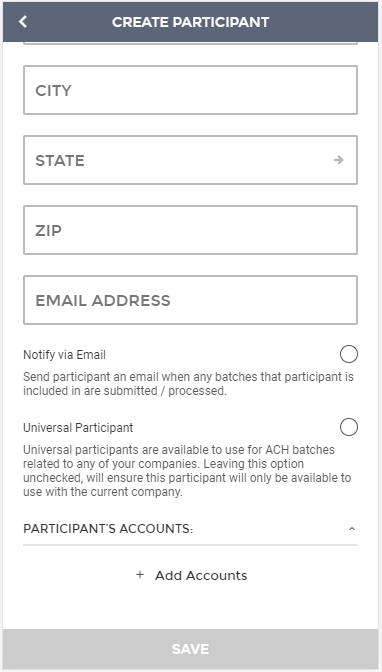Click the Notify via Email label
The height and width of the screenshot is (672, 382).
click(x=64, y=355)
